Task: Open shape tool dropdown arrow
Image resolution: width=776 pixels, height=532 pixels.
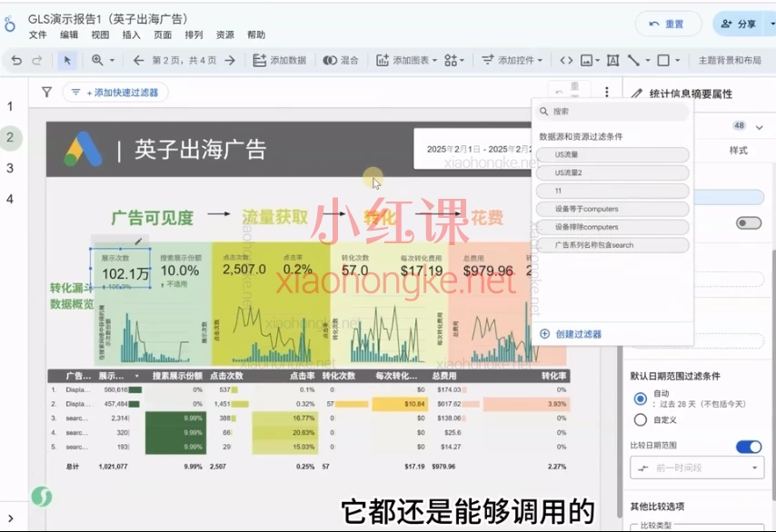Action: pos(678,60)
